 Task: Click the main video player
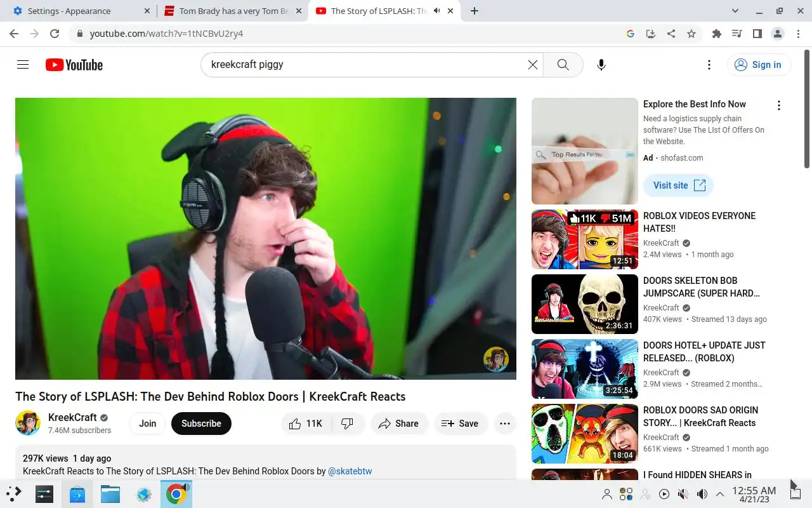click(x=266, y=239)
